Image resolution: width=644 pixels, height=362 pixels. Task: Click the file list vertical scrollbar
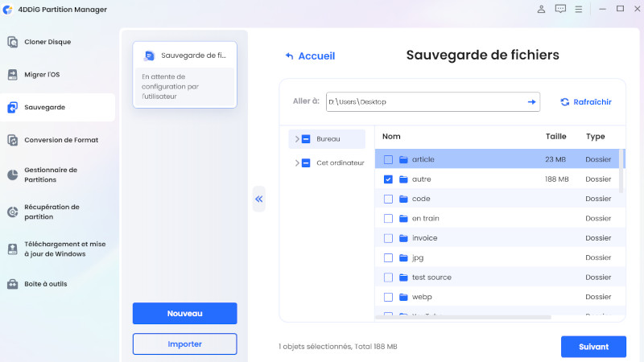[622, 169]
